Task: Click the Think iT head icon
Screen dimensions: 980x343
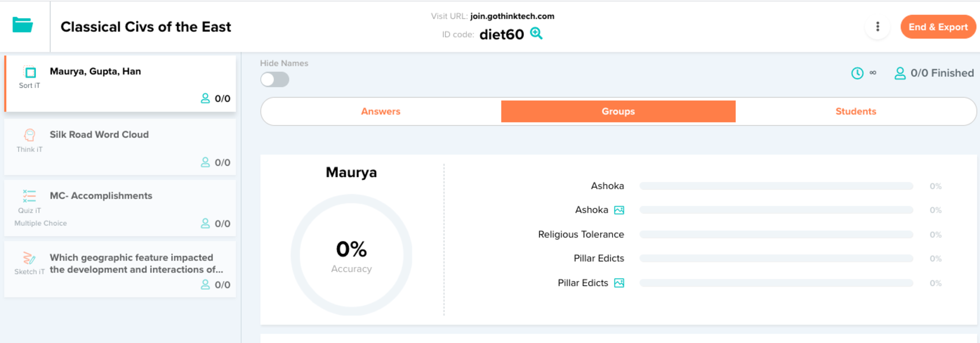Action: [30, 136]
